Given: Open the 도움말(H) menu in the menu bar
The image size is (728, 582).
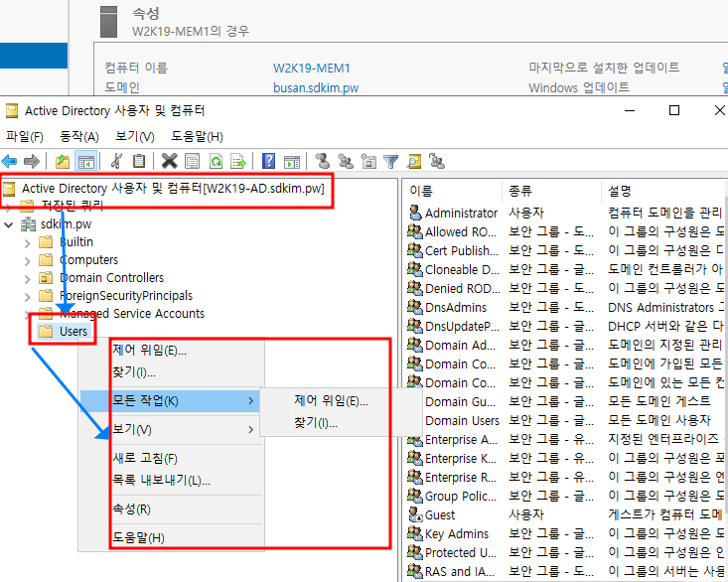Looking at the screenshot, I should point(197,137).
